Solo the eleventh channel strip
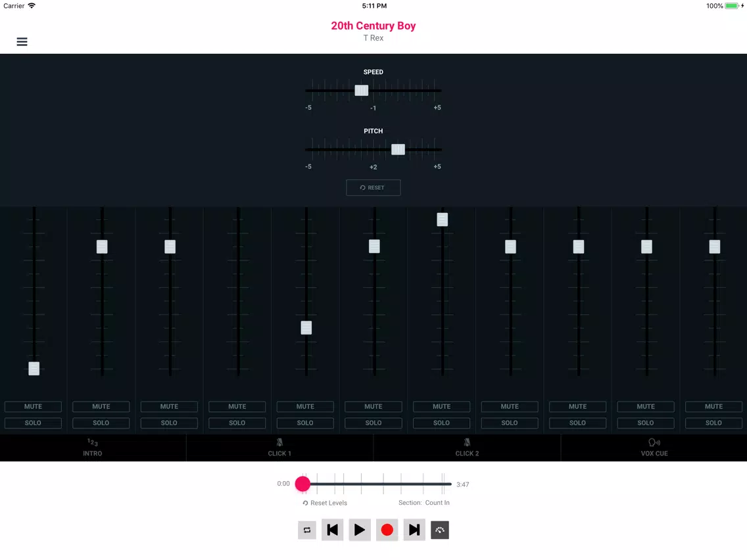Screen dimensions: 747x560 click(x=713, y=423)
